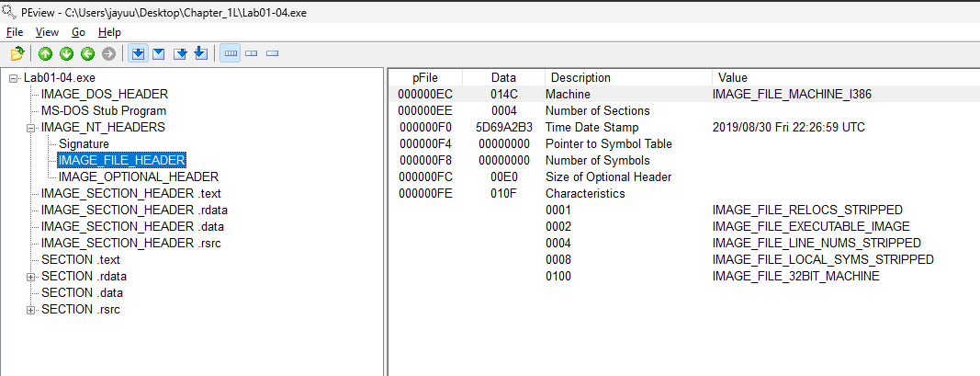Click the Description column header
The image size is (980, 376).
point(628,77)
